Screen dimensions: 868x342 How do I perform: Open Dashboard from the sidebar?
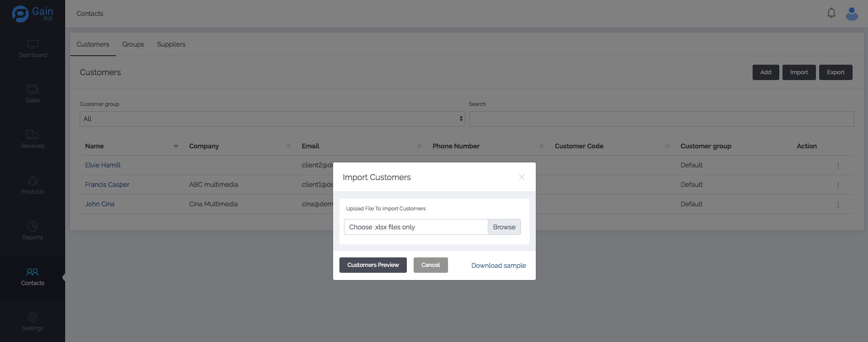pyautogui.click(x=33, y=49)
